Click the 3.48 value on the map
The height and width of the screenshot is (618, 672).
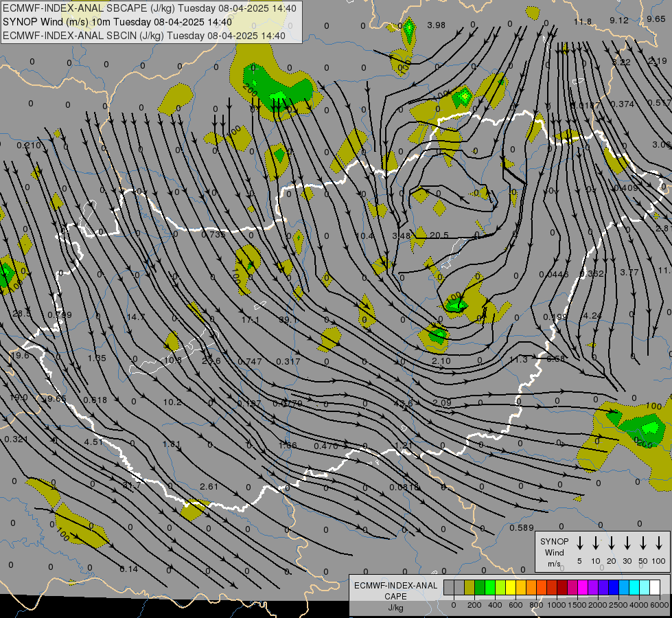402,236
